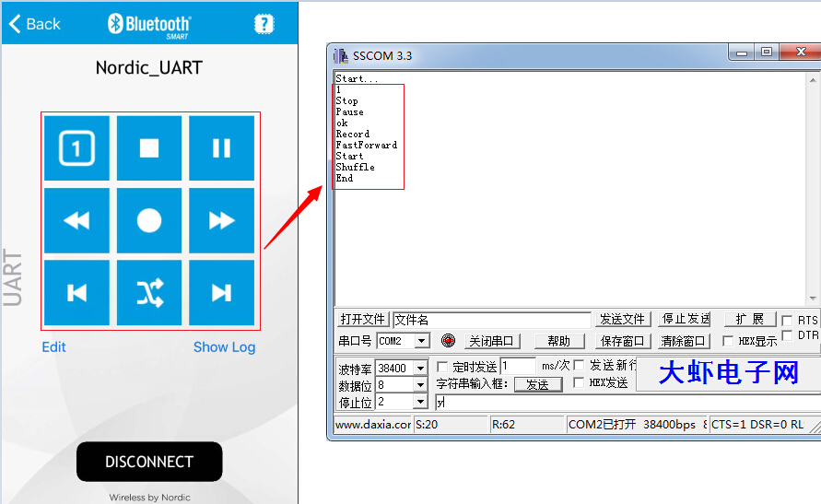Tap the Pause button in the UART grid
The height and width of the screenshot is (504, 821).
[221, 148]
